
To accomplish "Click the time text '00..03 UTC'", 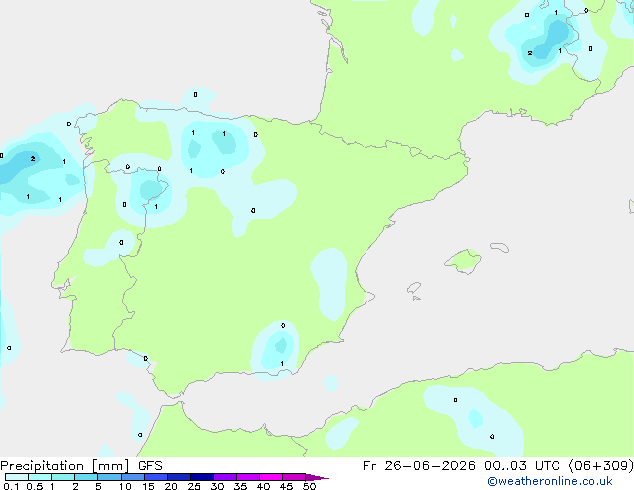I will (522, 466).
